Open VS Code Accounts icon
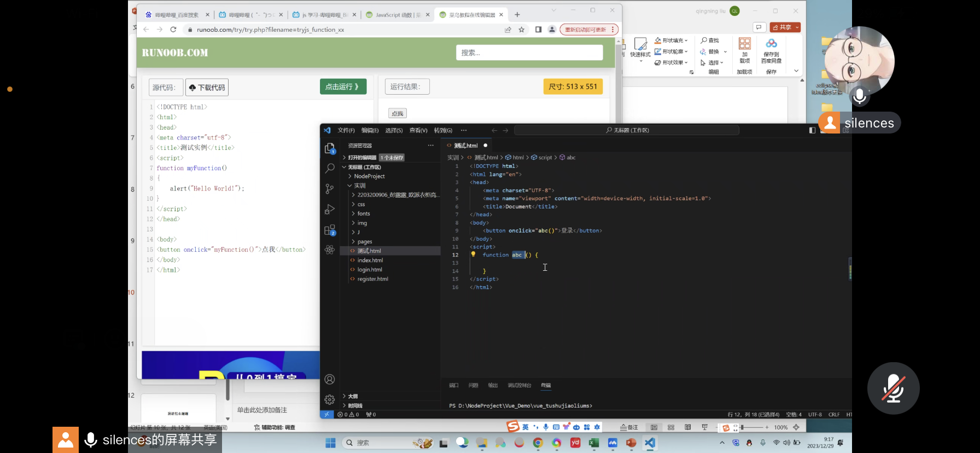This screenshot has height=453, width=980. (x=330, y=379)
